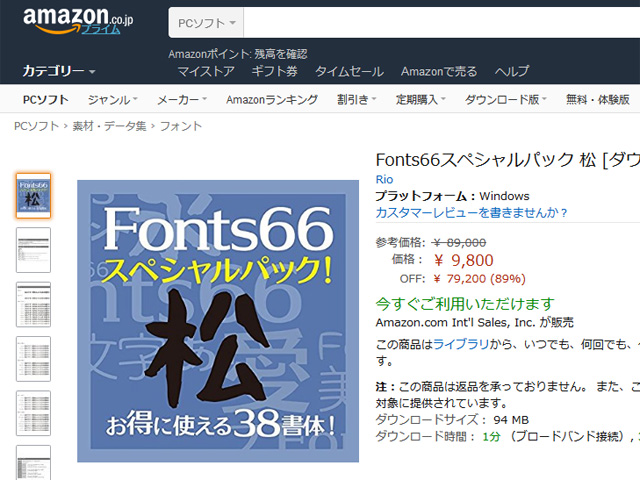Open Amazonで売る in top navigation
Screen dimensions: 640x480
tap(439, 71)
